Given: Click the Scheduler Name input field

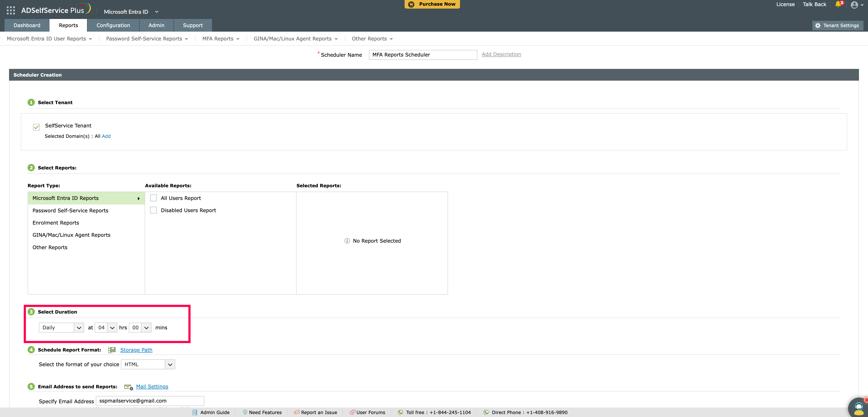Looking at the screenshot, I should coord(423,55).
